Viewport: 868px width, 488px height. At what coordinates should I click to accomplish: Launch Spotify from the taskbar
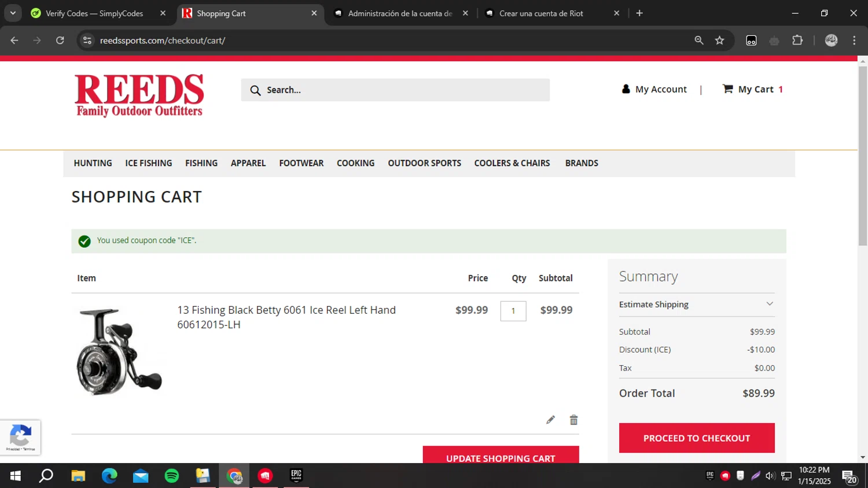point(172,476)
